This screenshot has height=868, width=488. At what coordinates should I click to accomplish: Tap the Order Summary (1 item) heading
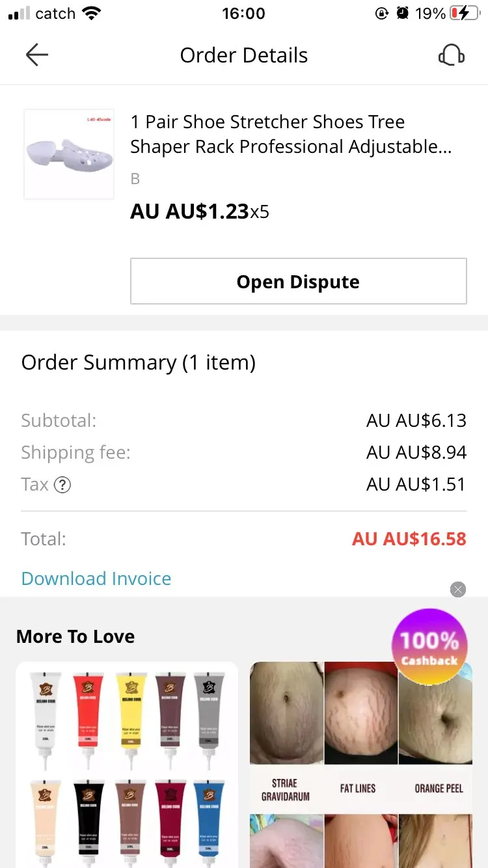click(139, 362)
